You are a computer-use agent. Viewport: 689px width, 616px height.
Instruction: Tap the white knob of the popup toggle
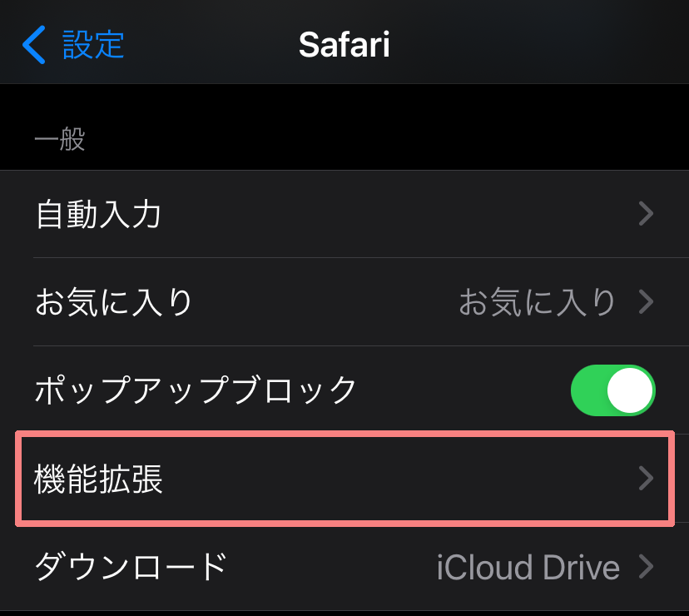629,390
